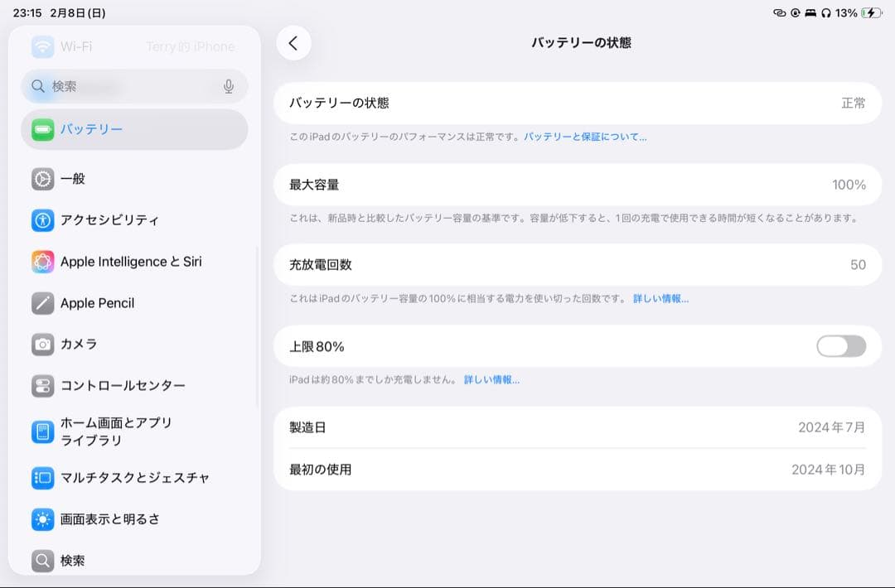Select Apple Intelligence と Siri

click(x=133, y=262)
